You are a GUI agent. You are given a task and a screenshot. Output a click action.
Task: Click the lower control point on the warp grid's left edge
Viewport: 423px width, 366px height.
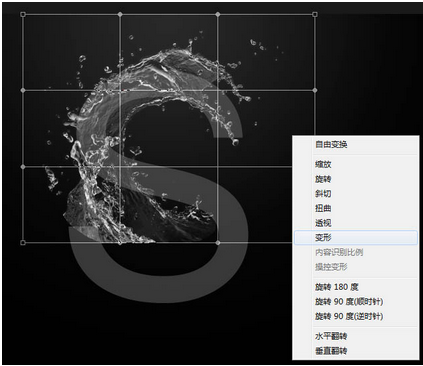pyautogui.click(x=23, y=167)
